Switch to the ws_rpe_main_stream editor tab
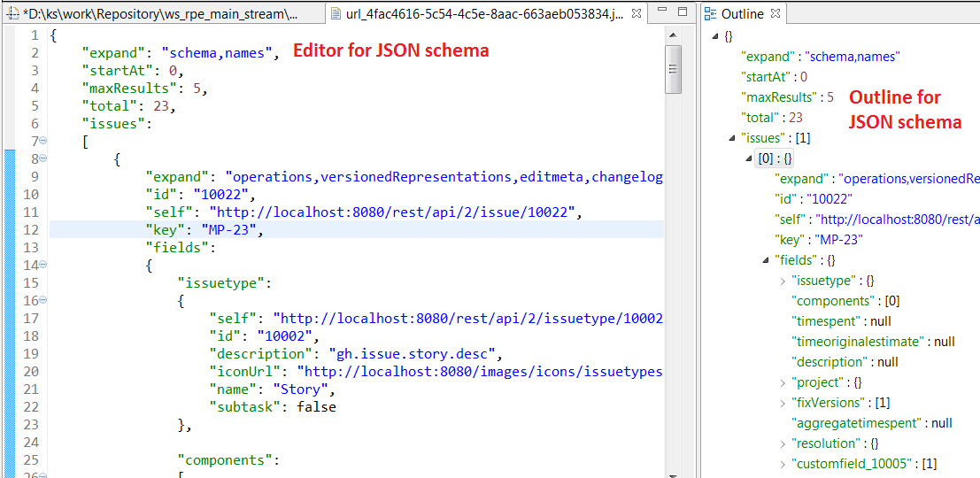The height and width of the screenshot is (478, 980). pos(159,14)
